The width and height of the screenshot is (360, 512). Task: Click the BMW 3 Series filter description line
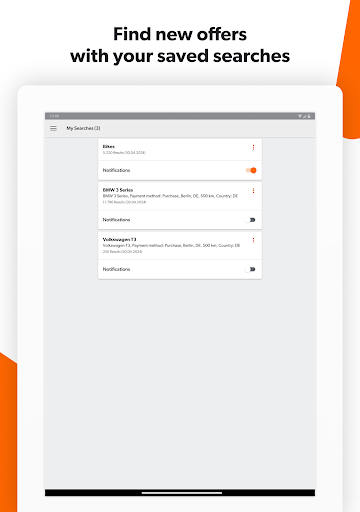pos(170,196)
